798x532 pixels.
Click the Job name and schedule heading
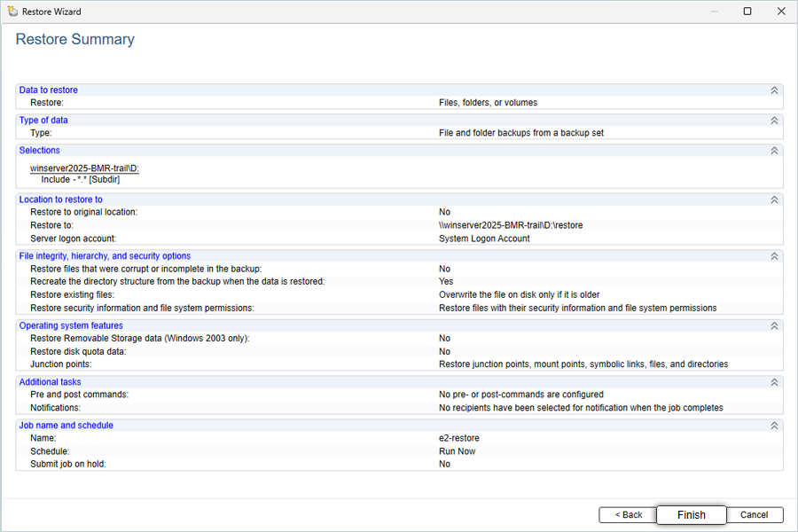(66, 425)
